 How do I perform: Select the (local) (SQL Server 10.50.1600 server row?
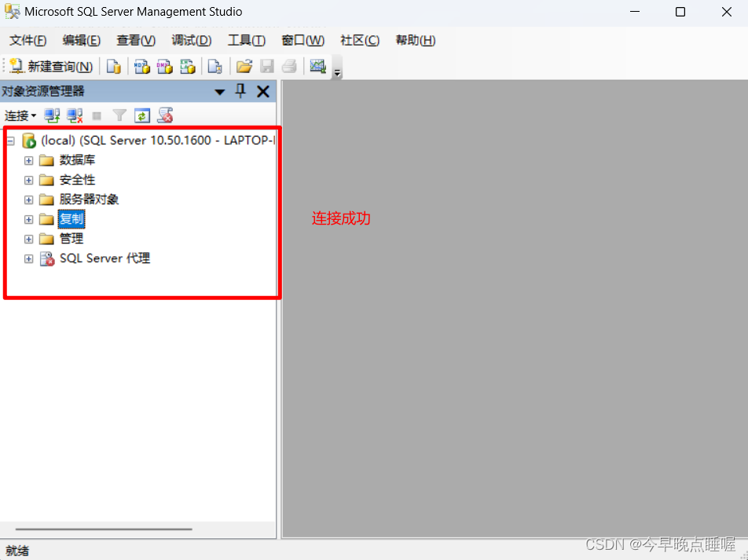(x=158, y=141)
